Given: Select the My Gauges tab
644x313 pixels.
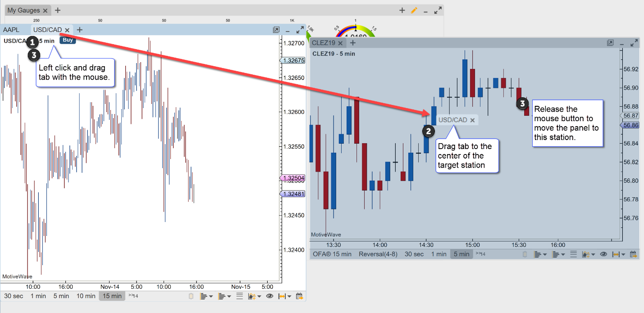Looking at the screenshot, I should pyautogui.click(x=23, y=10).
